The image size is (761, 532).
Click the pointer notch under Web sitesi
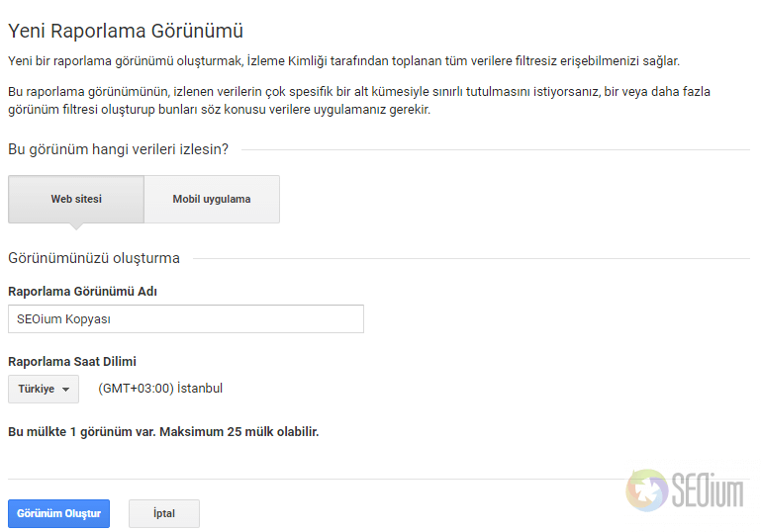(x=76, y=226)
